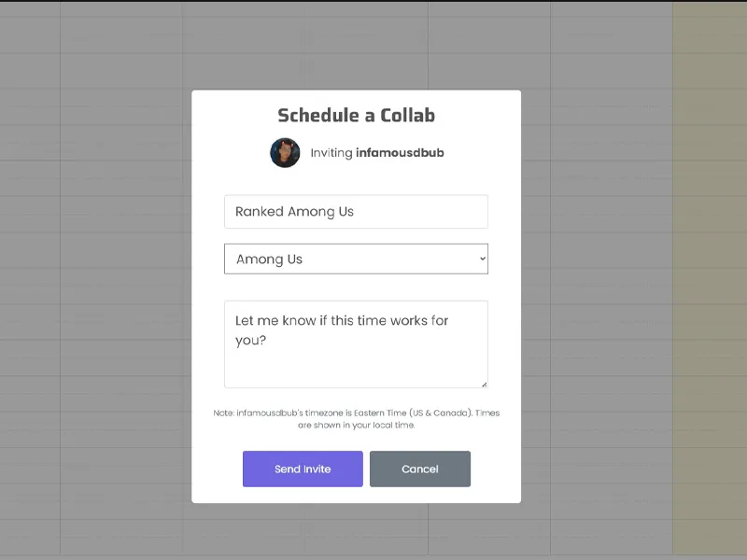Click the Schedule a Collab heading
Screen dimensions: 747x560
tap(356, 116)
